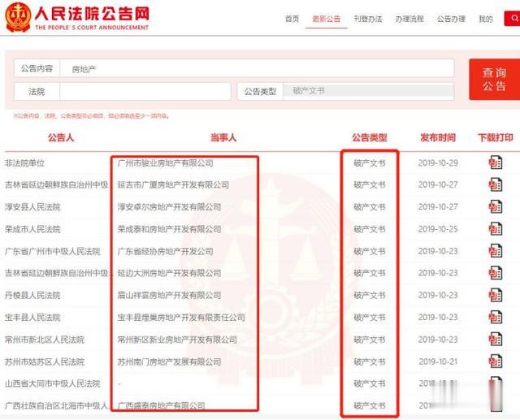Click 常州市新北区人民法院 announcer cell
520x420 pixels.
45,340
